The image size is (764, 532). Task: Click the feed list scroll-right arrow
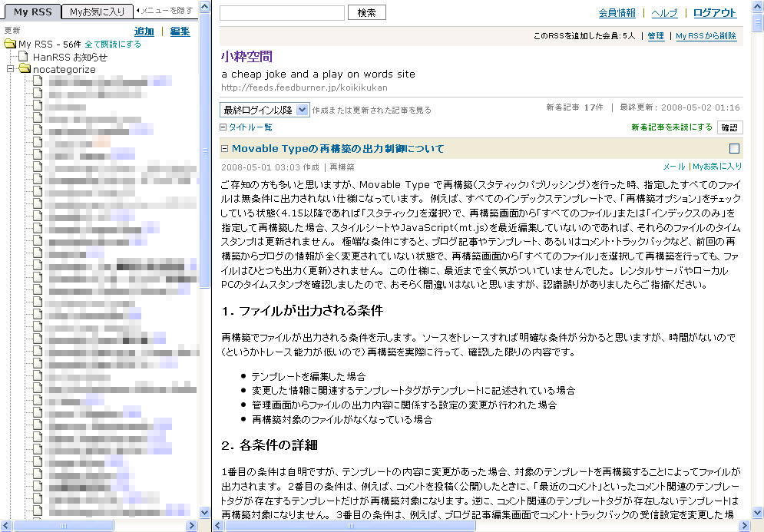(x=192, y=526)
